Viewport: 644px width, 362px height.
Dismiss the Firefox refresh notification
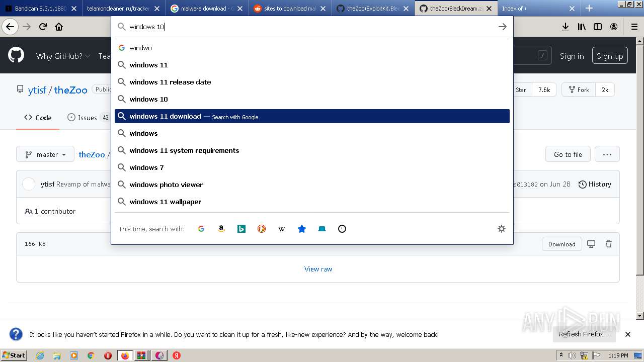coord(628,334)
